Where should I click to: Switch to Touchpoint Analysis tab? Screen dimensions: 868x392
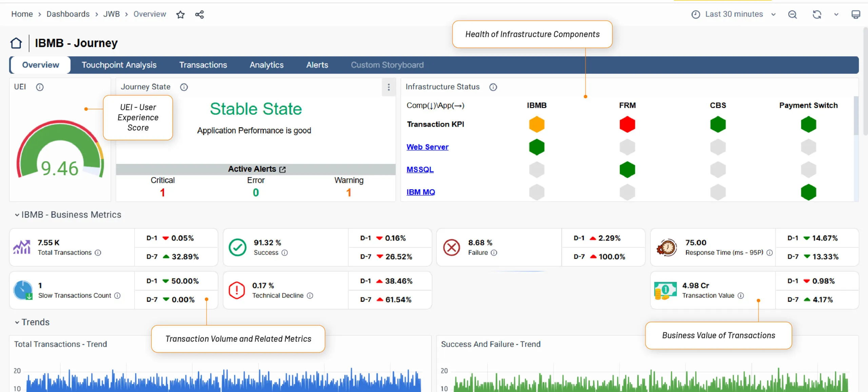[x=119, y=65]
